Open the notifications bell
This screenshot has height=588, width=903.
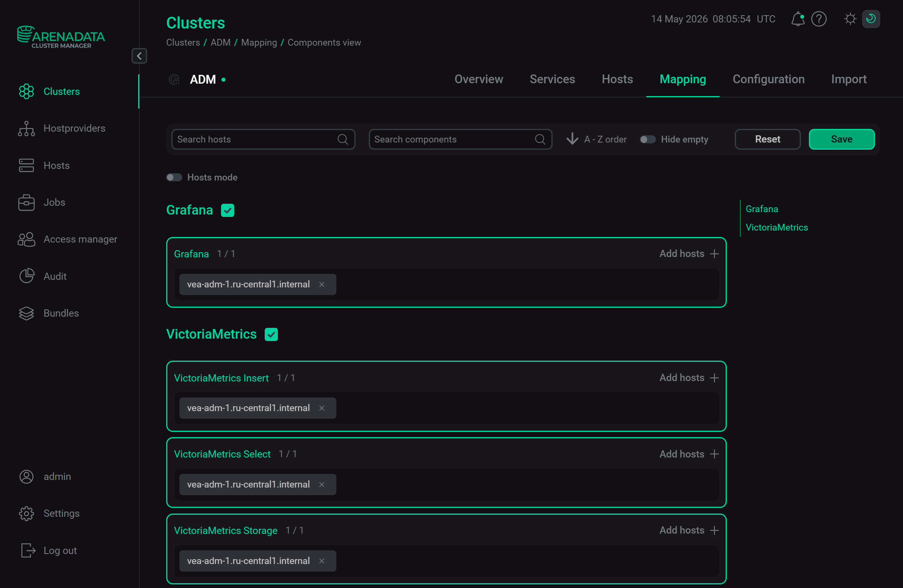click(798, 19)
